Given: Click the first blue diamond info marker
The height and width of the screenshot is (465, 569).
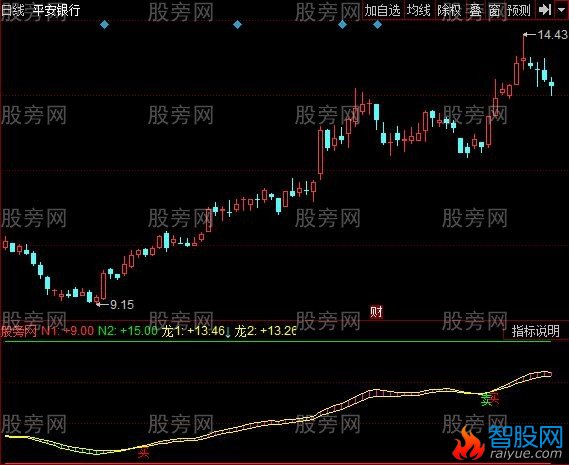Looking at the screenshot, I should pyautogui.click(x=105, y=25).
